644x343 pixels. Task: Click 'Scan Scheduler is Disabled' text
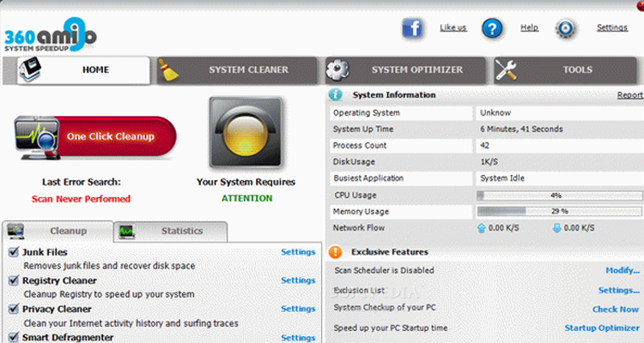coord(384,270)
